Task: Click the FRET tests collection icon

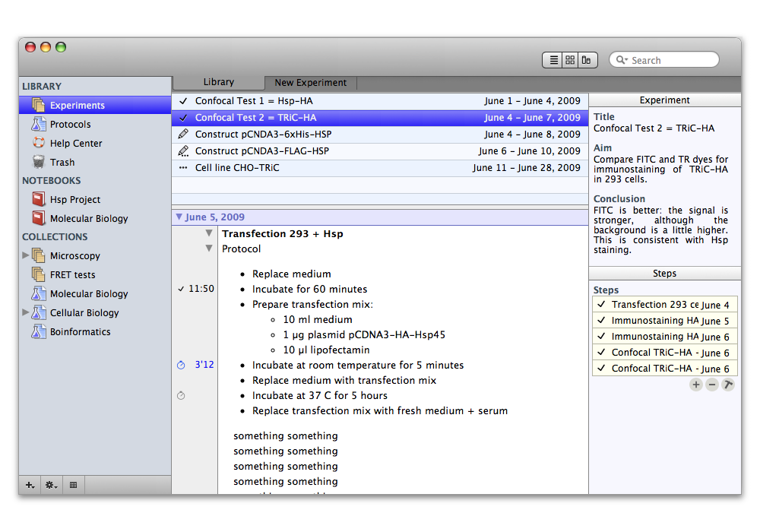Action: (39, 274)
